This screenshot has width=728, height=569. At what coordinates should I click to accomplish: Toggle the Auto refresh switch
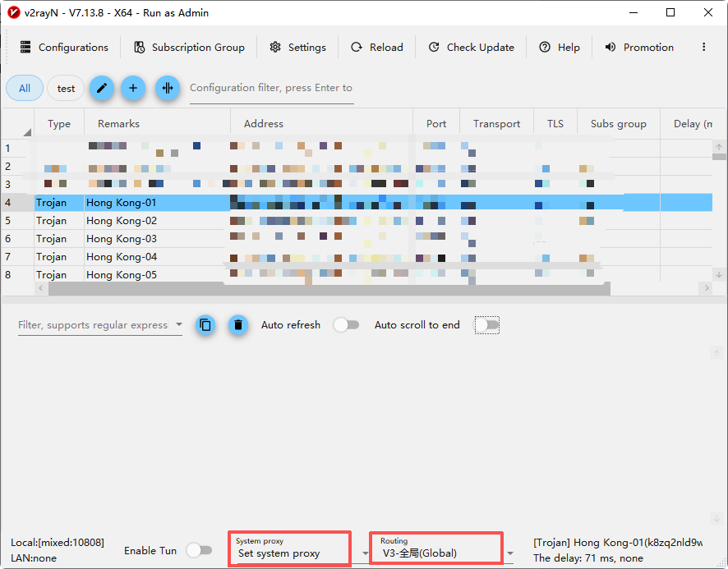tap(347, 325)
